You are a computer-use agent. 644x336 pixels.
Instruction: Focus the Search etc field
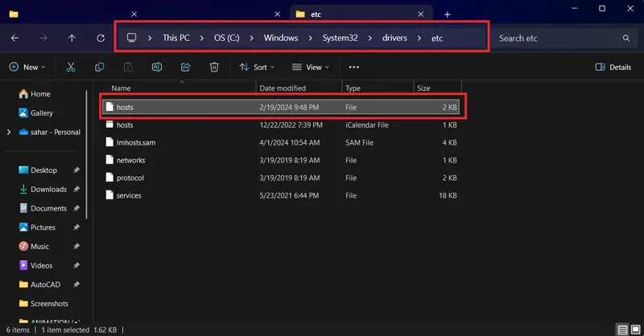coord(564,38)
